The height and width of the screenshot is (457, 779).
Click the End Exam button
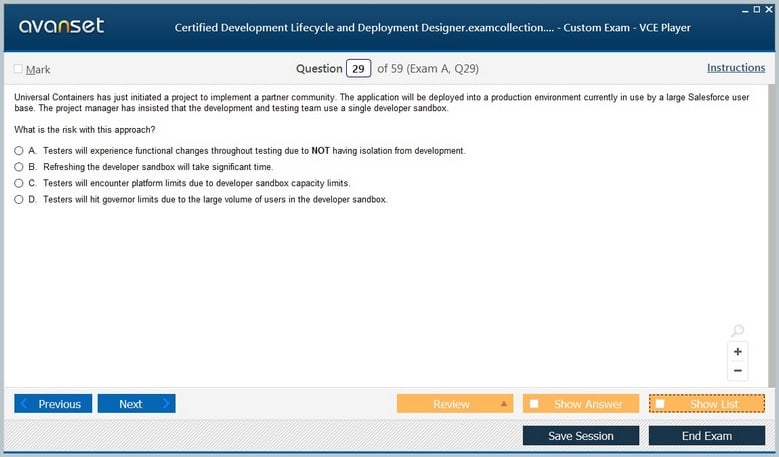pyautogui.click(x=707, y=436)
